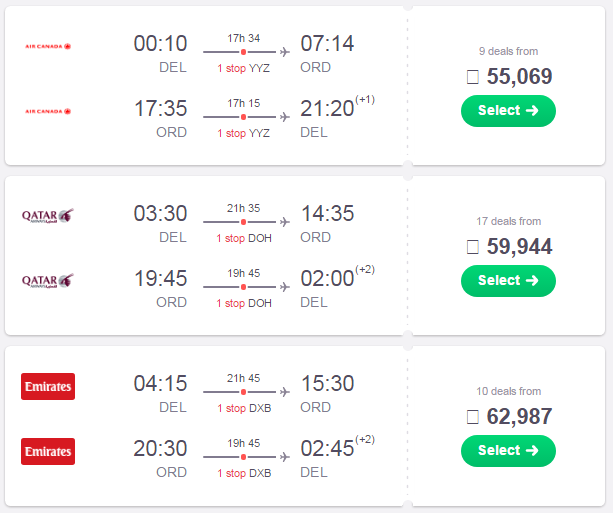Open the 10 deals from link
The image size is (613, 513).
click(x=508, y=391)
